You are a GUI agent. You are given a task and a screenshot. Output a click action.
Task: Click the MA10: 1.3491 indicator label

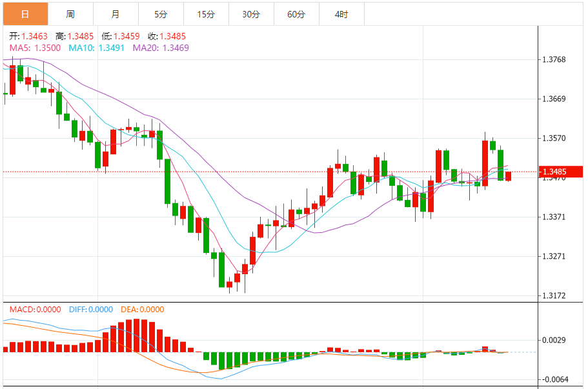96,48
